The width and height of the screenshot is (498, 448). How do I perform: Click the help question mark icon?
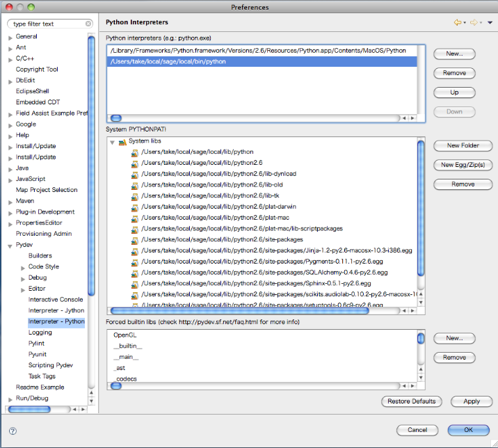point(13,431)
